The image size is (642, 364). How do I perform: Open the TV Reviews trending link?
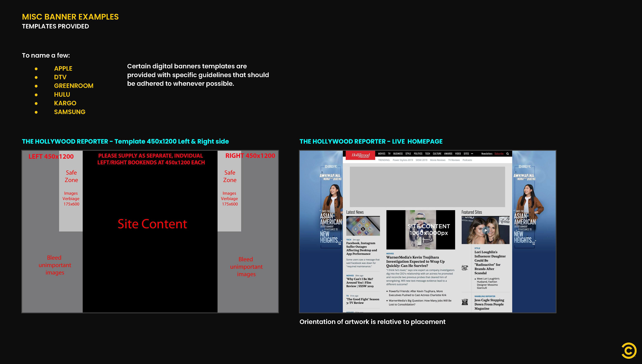454,160
